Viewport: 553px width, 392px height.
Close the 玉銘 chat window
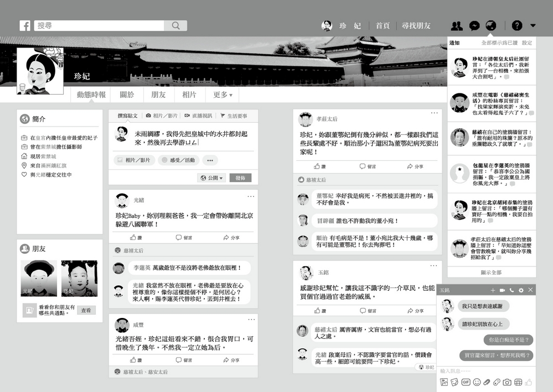(x=530, y=290)
